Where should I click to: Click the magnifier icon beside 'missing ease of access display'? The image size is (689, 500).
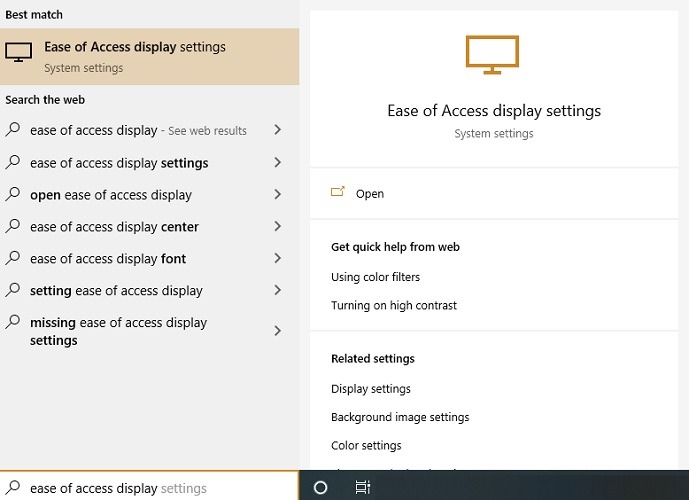(13, 322)
